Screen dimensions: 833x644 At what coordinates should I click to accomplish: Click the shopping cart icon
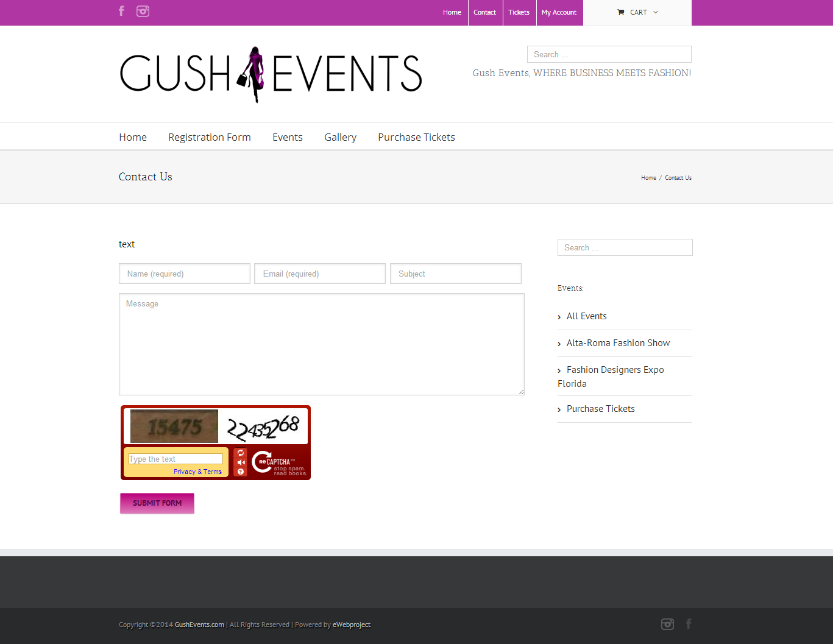pyautogui.click(x=620, y=12)
